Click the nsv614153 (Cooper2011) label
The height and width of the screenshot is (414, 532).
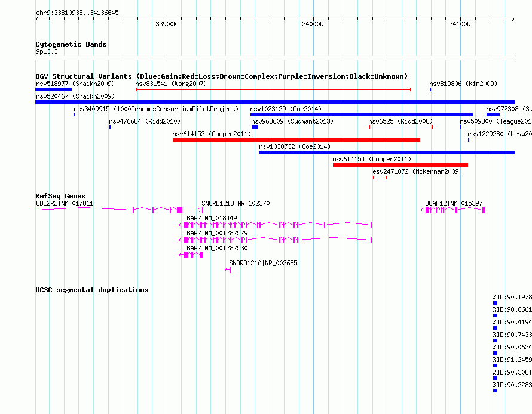click(x=212, y=134)
